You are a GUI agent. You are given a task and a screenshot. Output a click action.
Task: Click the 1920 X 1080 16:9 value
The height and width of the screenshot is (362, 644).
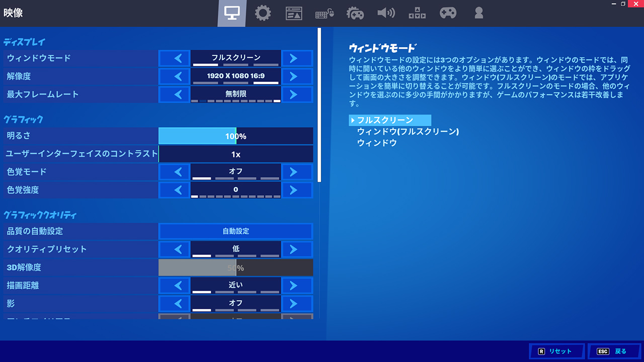click(236, 76)
